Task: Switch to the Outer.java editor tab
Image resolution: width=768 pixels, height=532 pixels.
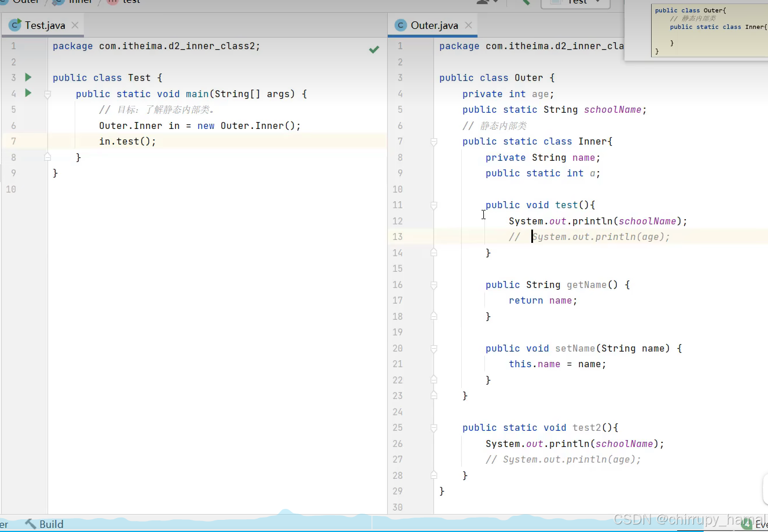Action: [434, 25]
